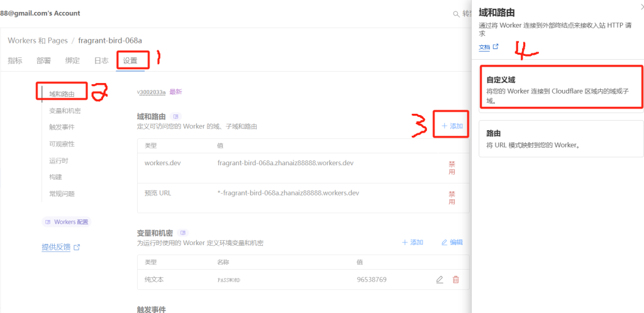Click the external link icon beside 提供反馈
The width and height of the screenshot is (644, 313).
77,248
